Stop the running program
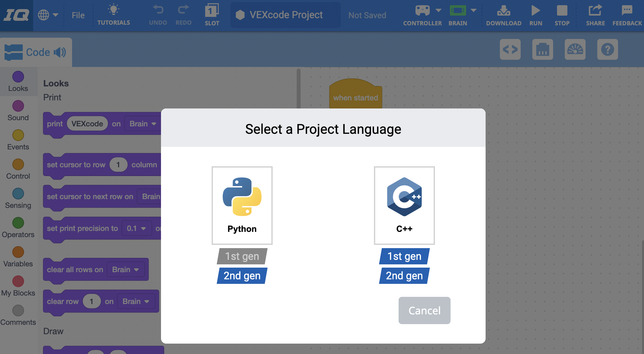Screen dimensions: 644x354 562,15
